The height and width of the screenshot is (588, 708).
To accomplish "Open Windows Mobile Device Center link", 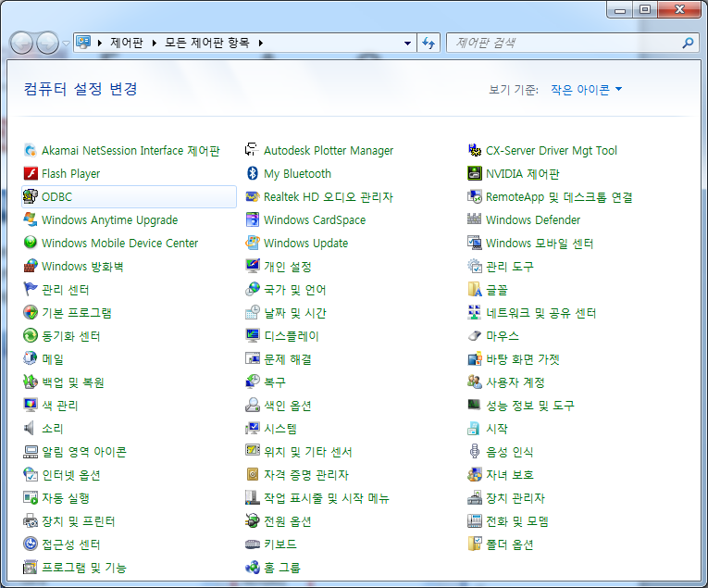I will coord(119,243).
